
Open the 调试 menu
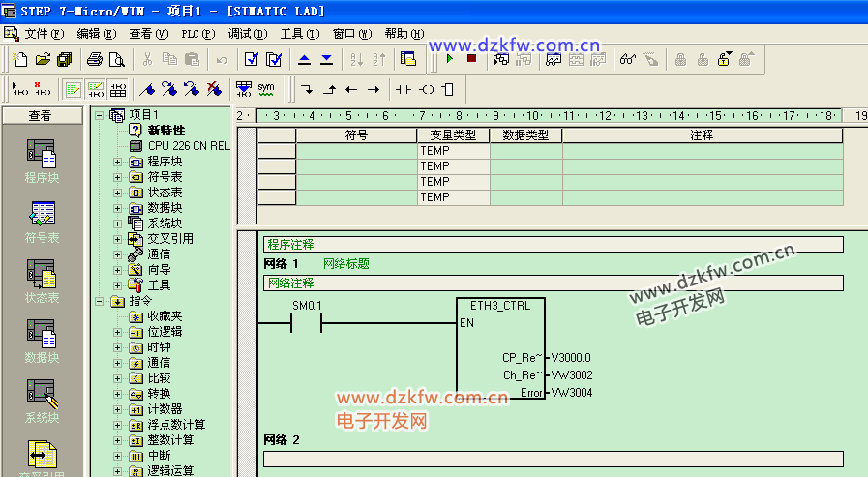pos(246,33)
